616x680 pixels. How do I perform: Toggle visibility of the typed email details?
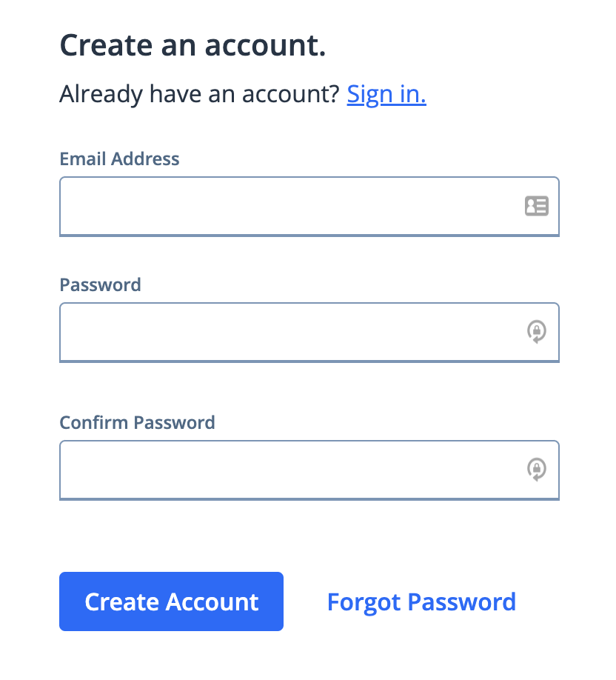[x=536, y=206]
